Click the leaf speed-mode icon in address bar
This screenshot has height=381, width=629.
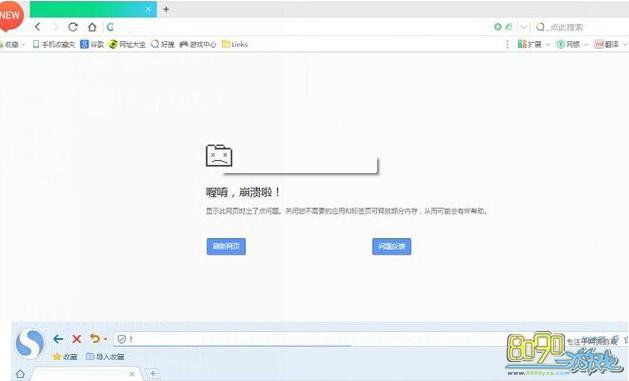509,27
